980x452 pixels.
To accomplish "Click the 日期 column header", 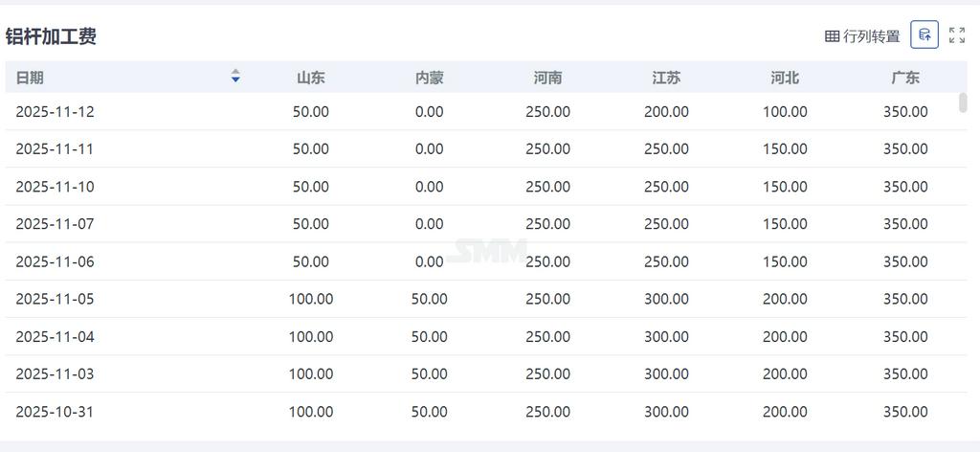I will (x=30, y=78).
